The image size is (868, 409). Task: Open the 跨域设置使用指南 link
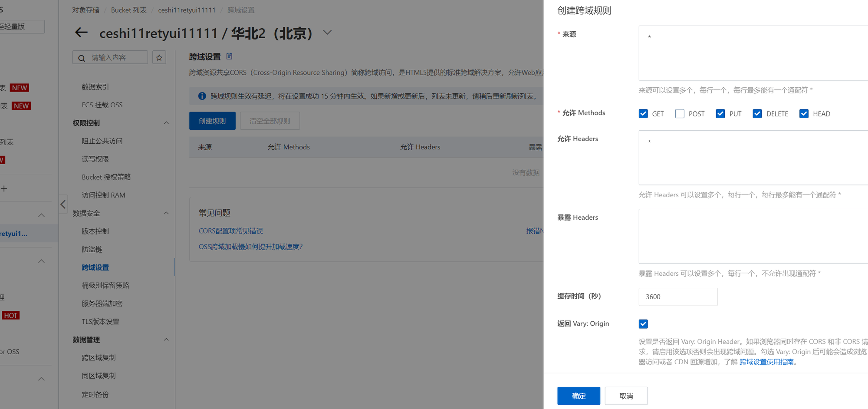click(766, 362)
